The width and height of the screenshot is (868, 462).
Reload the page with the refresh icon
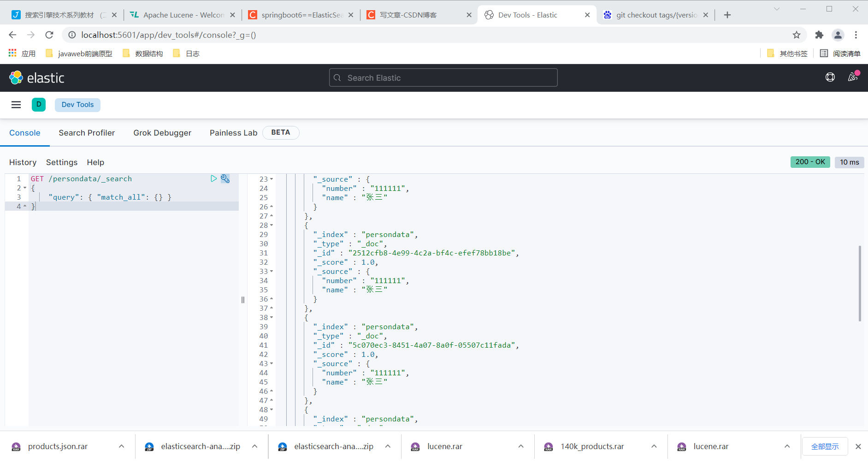(49, 35)
